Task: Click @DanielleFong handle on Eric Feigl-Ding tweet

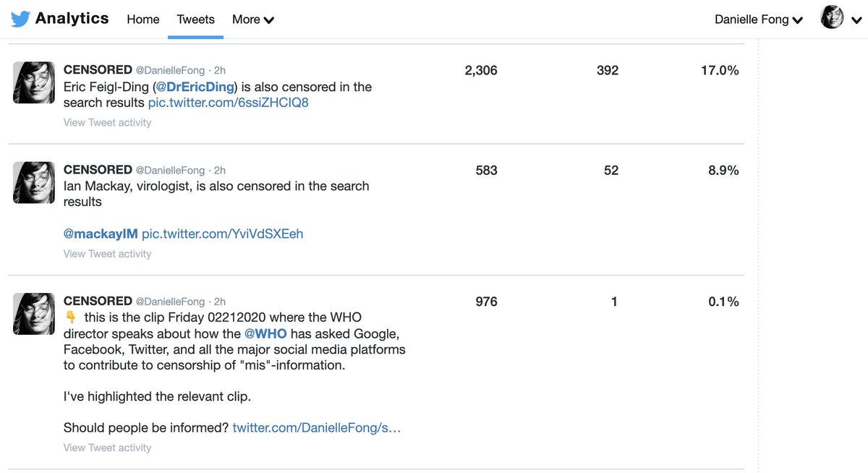Action: (170, 70)
